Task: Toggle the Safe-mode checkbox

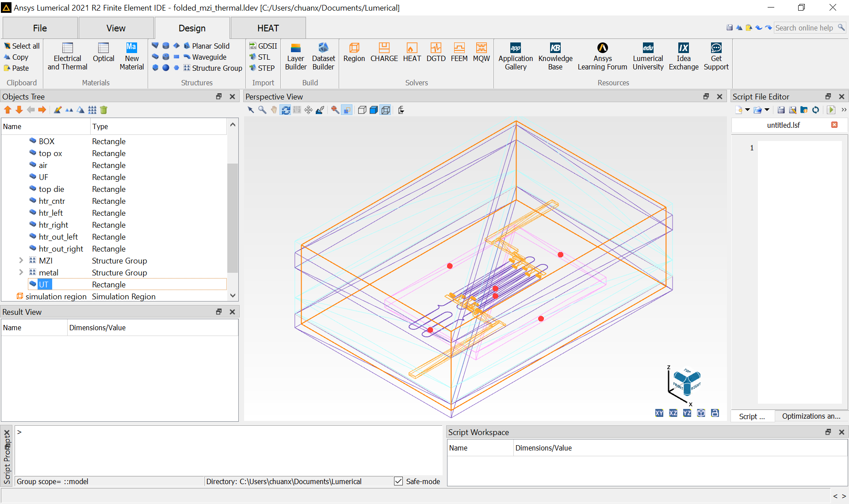Action: pyautogui.click(x=398, y=481)
